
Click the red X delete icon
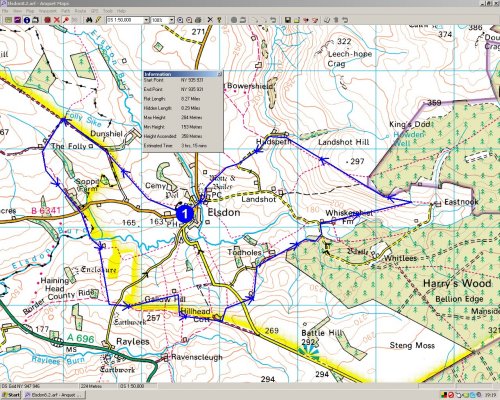pyautogui.click(x=57, y=20)
